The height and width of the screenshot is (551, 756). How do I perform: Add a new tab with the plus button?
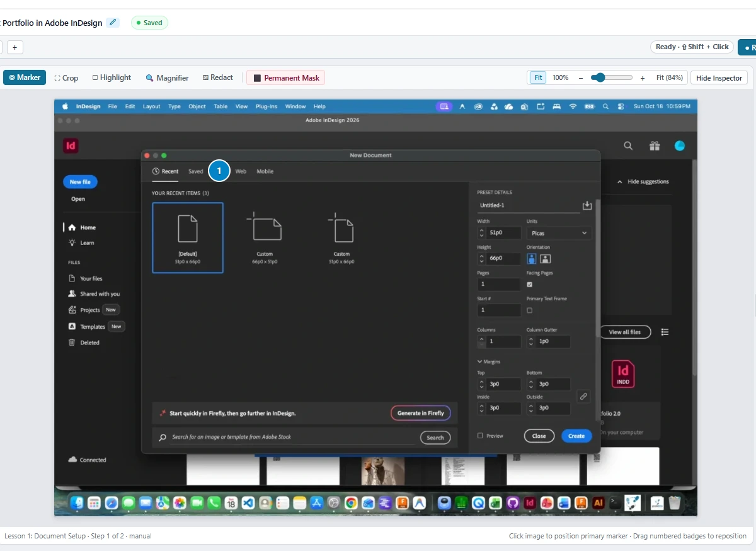coord(15,47)
